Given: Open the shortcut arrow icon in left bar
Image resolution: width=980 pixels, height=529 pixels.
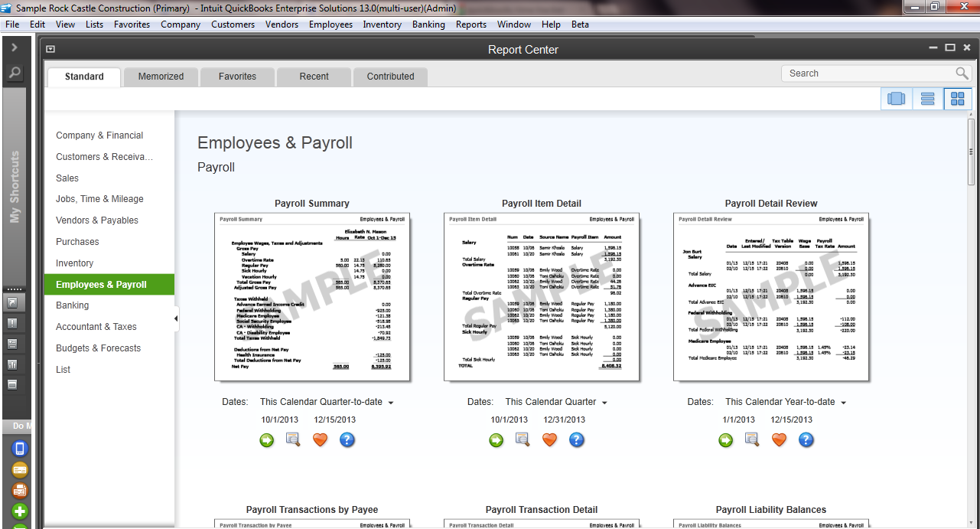Looking at the screenshot, I should click(12, 302).
